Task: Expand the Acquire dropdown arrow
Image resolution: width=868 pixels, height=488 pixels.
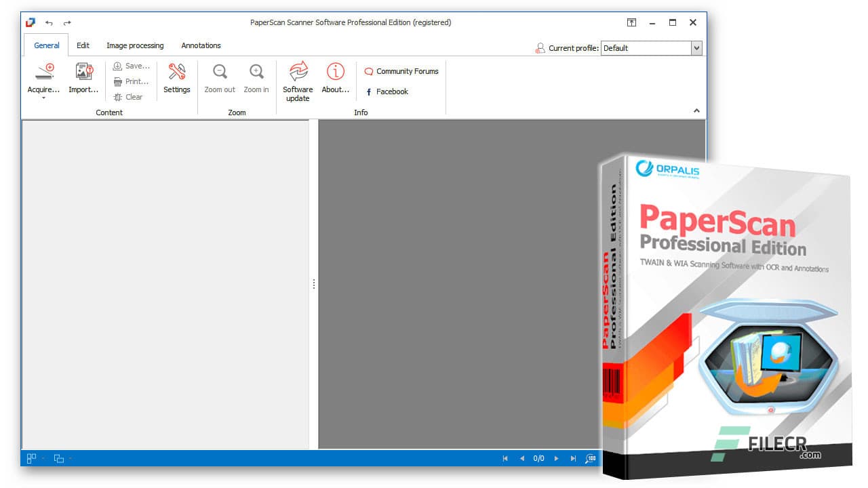Action: point(42,99)
